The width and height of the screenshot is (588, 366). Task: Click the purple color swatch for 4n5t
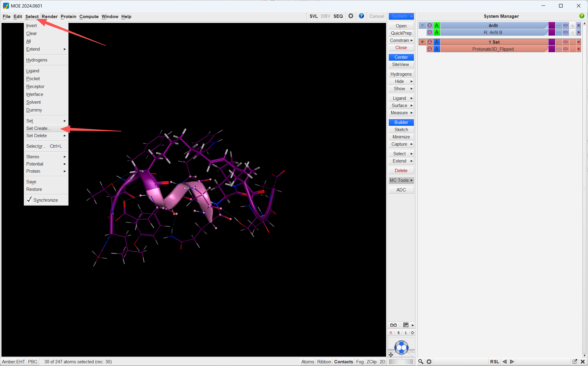coord(552,25)
